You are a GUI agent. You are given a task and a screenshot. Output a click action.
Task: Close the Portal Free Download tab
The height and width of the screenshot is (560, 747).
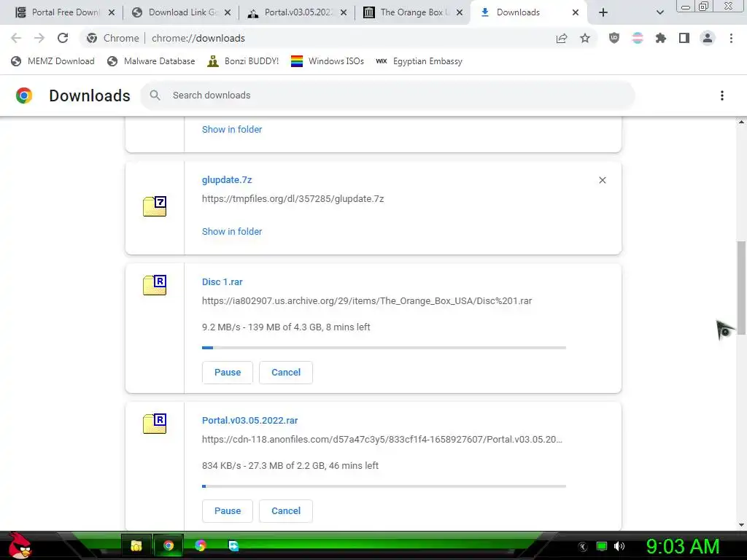[112, 12]
